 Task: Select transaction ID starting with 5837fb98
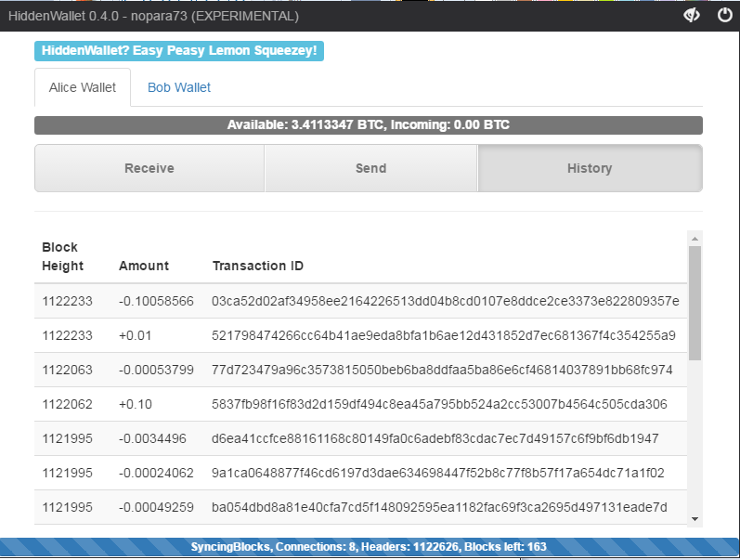(x=439, y=404)
